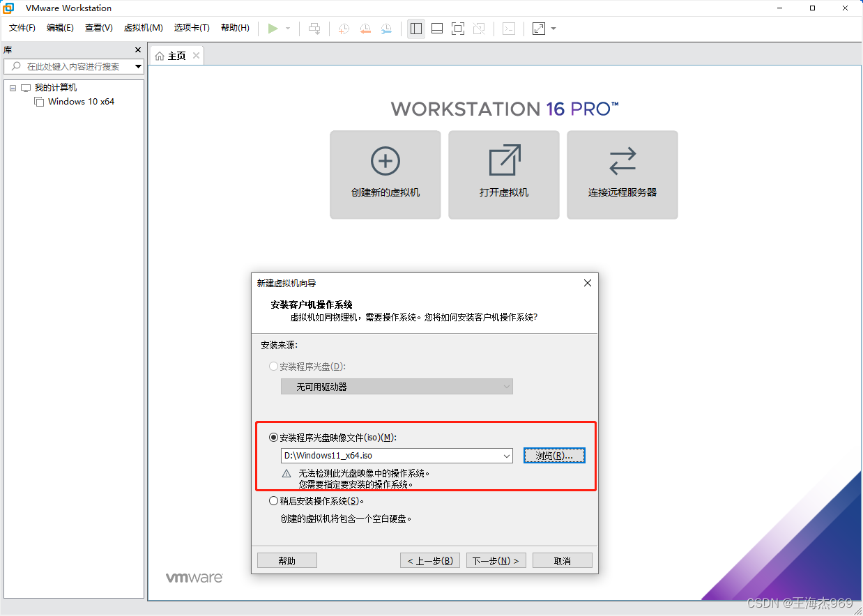Open the 虚拟机(M) menu
The image size is (863, 616).
coord(143,28)
